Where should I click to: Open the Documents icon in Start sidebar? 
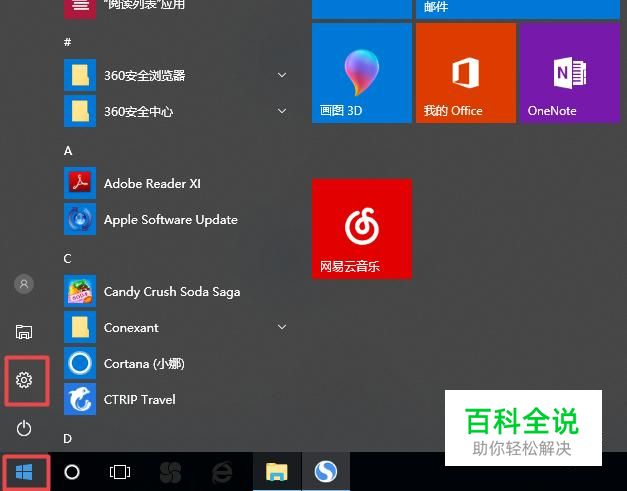[x=24, y=332]
